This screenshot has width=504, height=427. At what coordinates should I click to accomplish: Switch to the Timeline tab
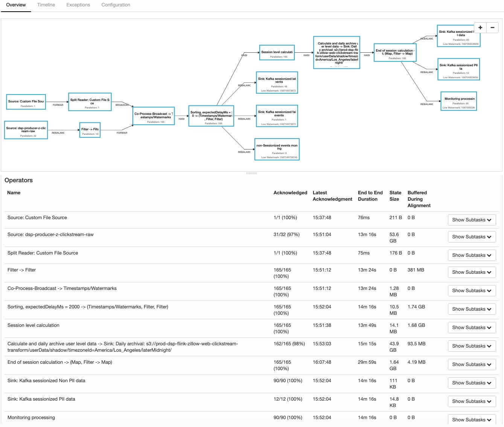pyautogui.click(x=46, y=5)
